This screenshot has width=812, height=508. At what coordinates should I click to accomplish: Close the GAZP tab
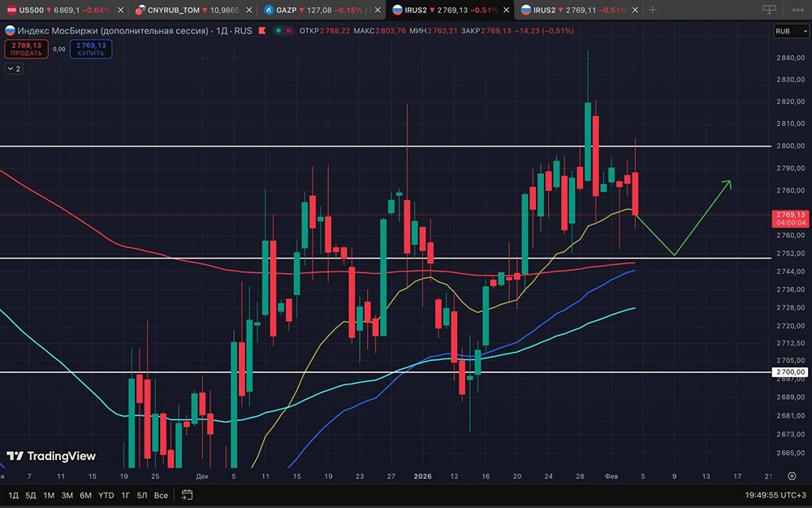click(x=378, y=10)
